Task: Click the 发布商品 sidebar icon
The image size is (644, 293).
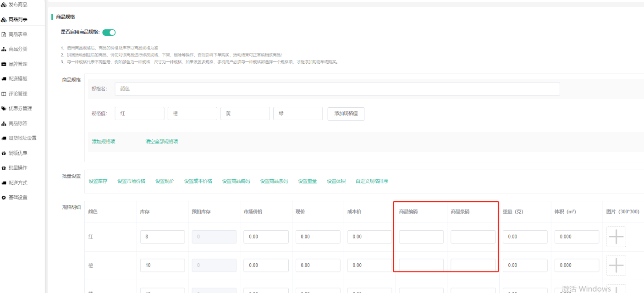Action: 4,5
